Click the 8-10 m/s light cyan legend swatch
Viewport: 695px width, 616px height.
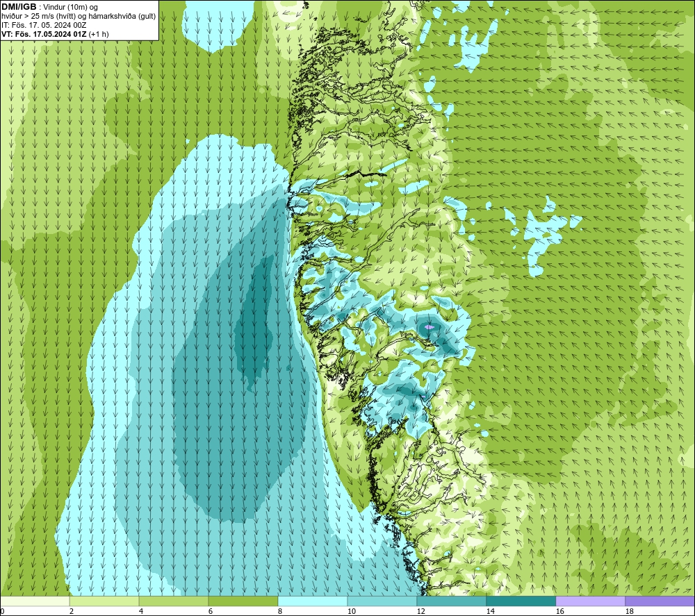click(313, 601)
